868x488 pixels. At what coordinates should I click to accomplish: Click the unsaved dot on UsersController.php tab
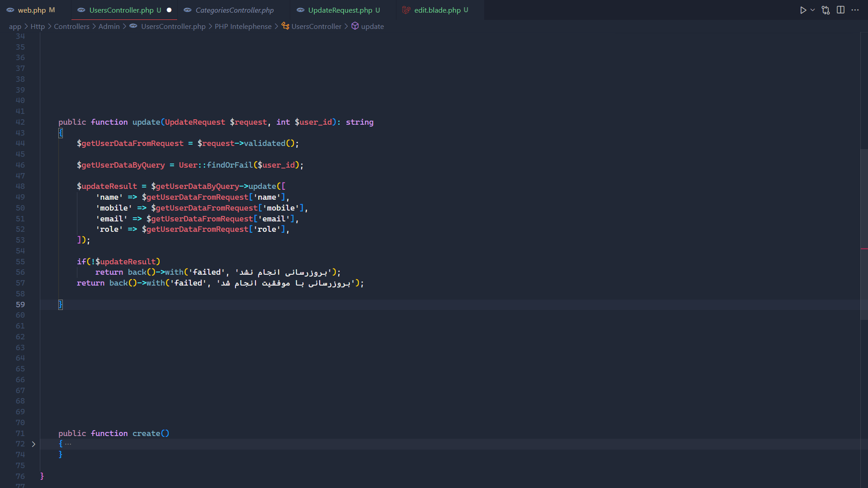[169, 10]
